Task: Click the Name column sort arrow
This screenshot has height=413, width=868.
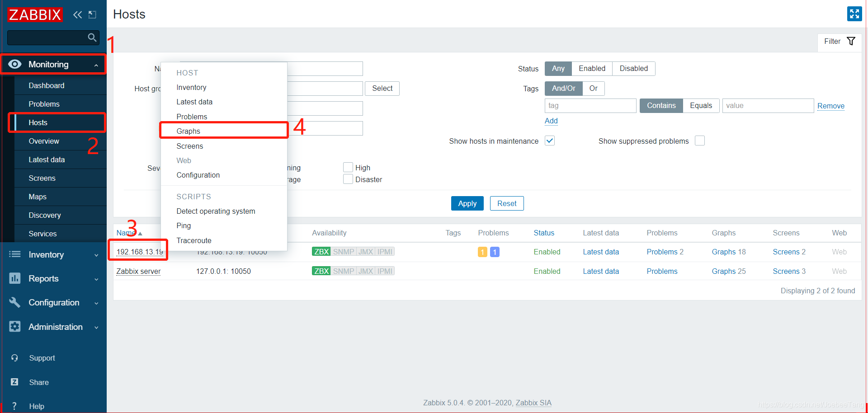Action: point(140,234)
